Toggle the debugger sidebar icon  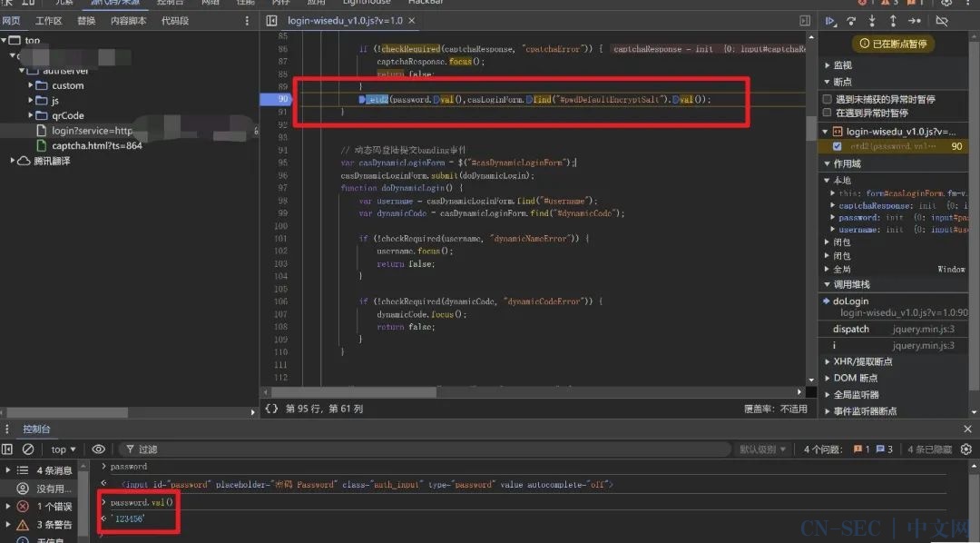[805, 21]
